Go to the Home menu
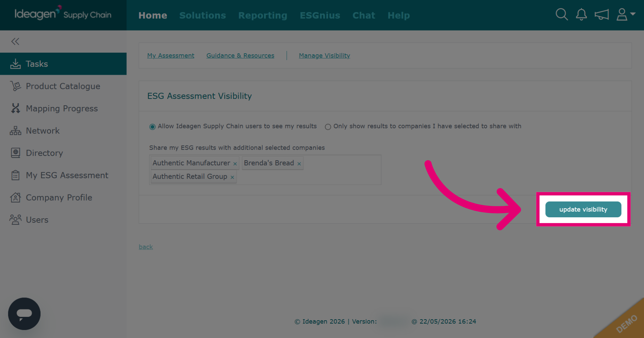The image size is (644, 338). [x=153, y=15]
